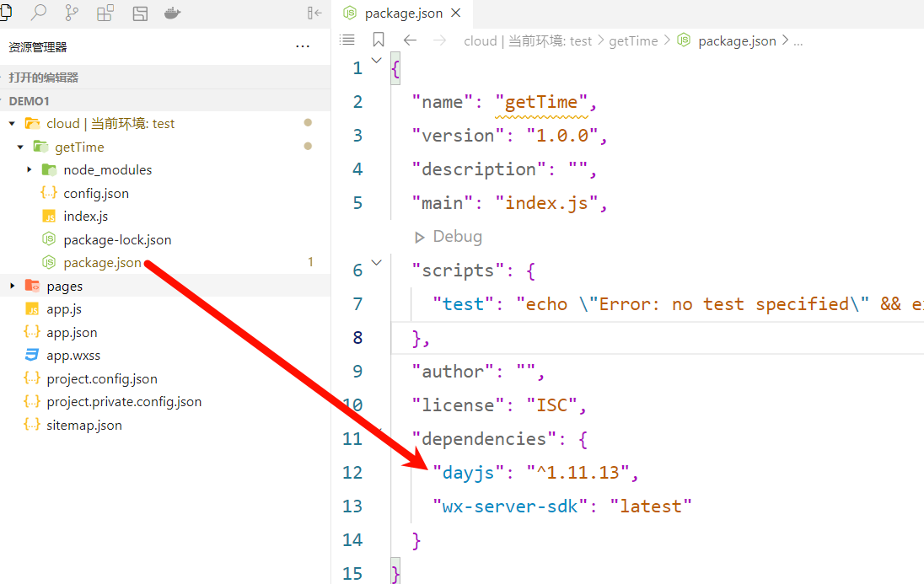
Task: Open app.json file
Action: click(72, 332)
